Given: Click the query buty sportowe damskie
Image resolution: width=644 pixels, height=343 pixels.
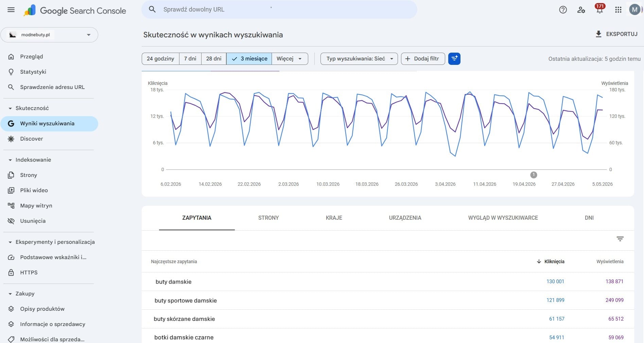Looking at the screenshot, I should click(x=186, y=301).
